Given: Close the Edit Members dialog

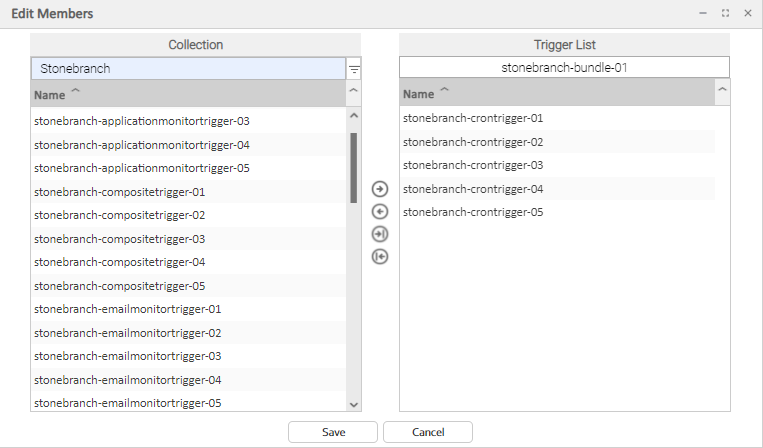Looking at the screenshot, I should point(747,14).
